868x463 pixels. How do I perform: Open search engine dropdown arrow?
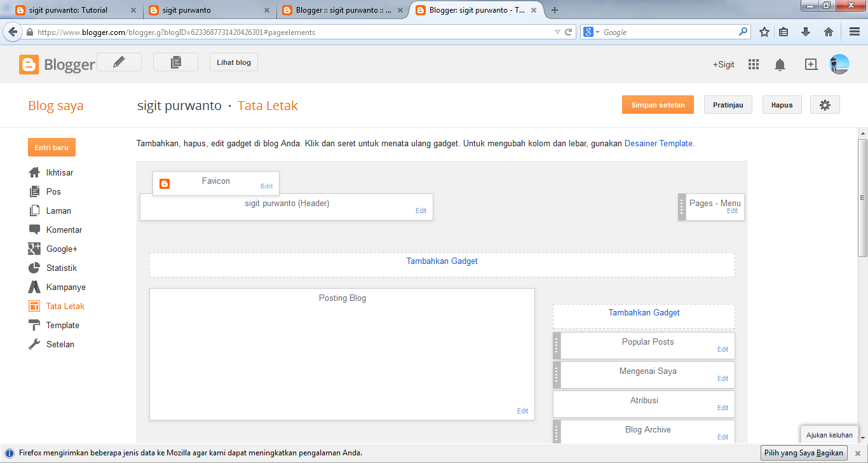click(x=597, y=32)
